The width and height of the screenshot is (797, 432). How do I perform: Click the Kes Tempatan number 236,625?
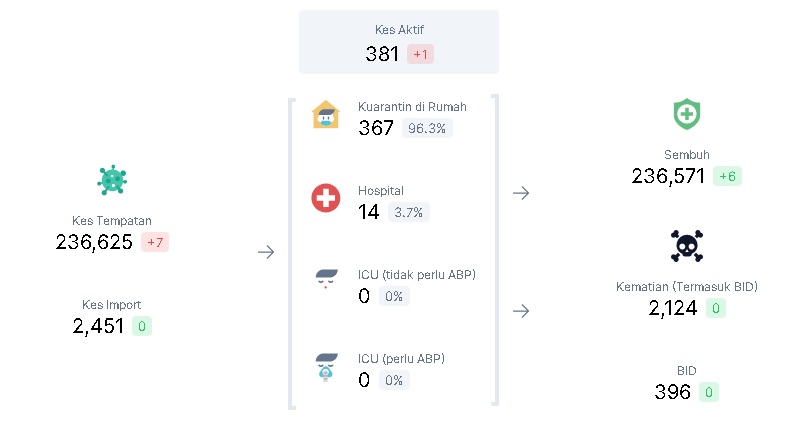pos(94,242)
